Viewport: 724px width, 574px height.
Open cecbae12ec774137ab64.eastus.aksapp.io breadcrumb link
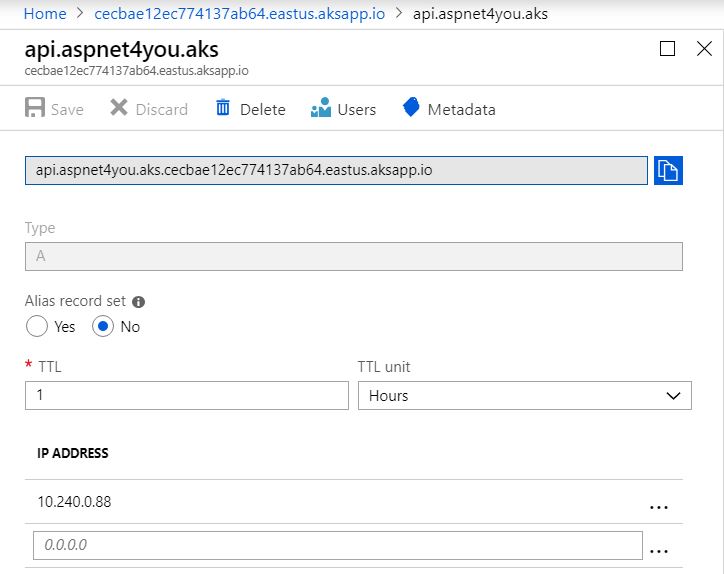[x=240, y=14]
